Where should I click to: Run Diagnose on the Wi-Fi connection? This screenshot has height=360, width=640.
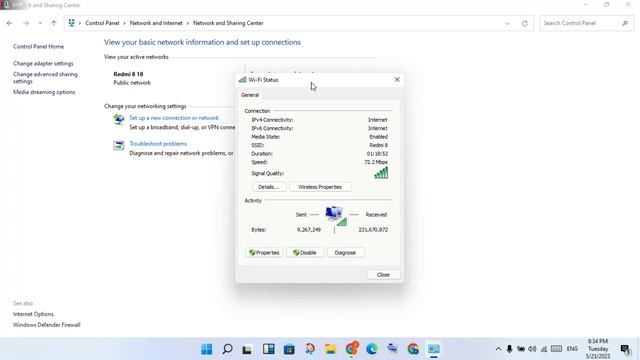point(345,253)
